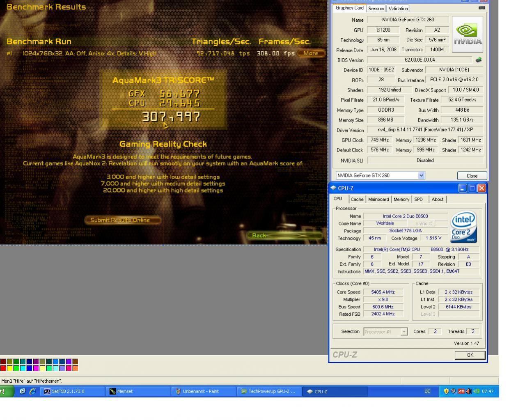Click the Bus Speed value 600.6 MHz
This screenshot has height=420, width=525.
coord(383,307)
